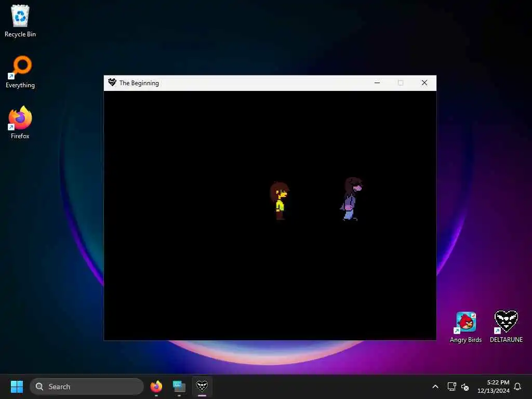Click the heart icon in The Beginning title bar
Screen dimensions: 532x399
point(112,83)
